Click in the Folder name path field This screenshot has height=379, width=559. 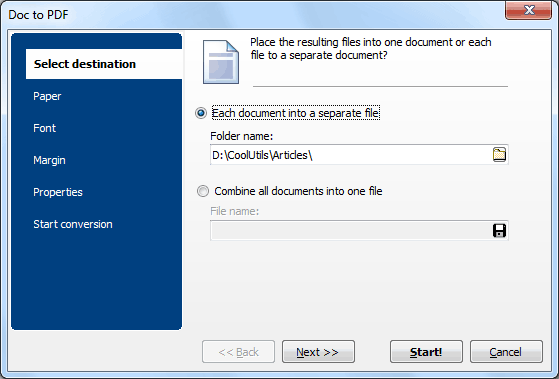pos(351,155)
